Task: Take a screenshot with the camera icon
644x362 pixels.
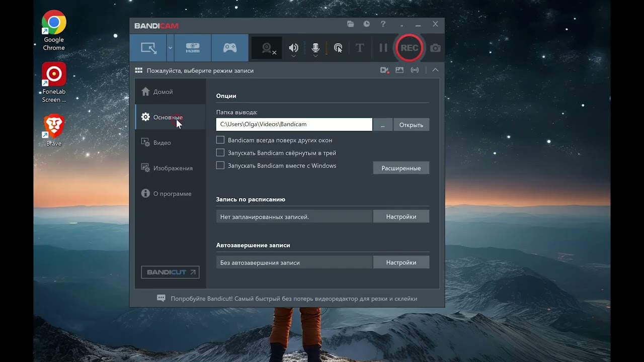Action: coord(435,48)
